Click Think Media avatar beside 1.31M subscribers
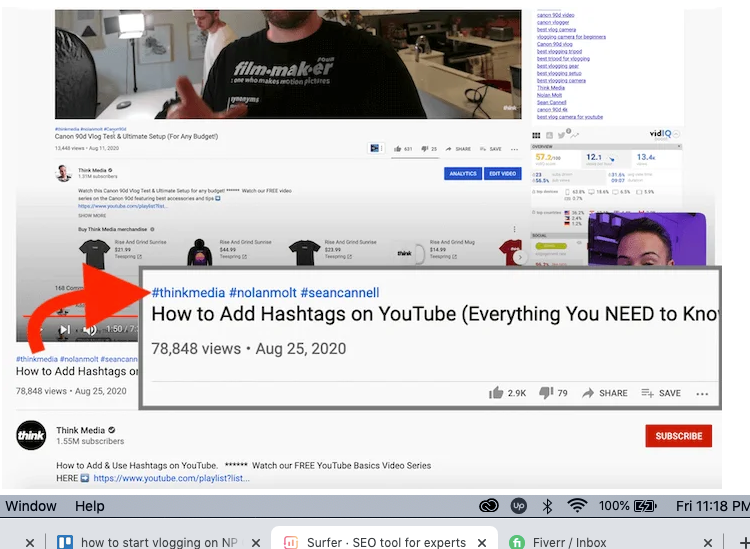The image size is (750, 549). pyautogui.click(x=63, y=173)
